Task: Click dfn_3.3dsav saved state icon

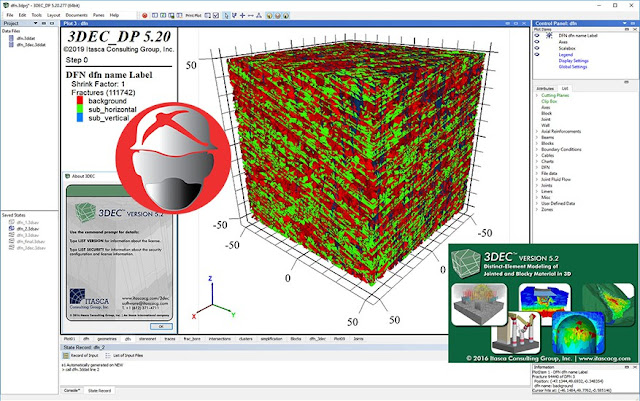Action: 11,235
